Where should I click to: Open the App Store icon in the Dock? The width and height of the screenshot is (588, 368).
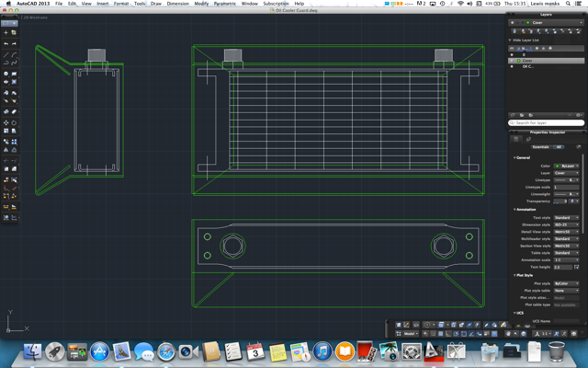[99, 352]
